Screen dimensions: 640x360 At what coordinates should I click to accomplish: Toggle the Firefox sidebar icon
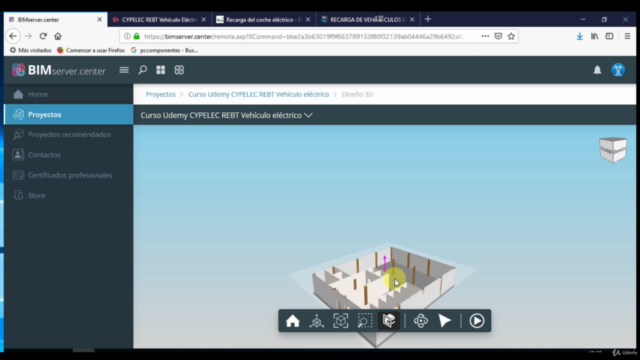(609, 36)
